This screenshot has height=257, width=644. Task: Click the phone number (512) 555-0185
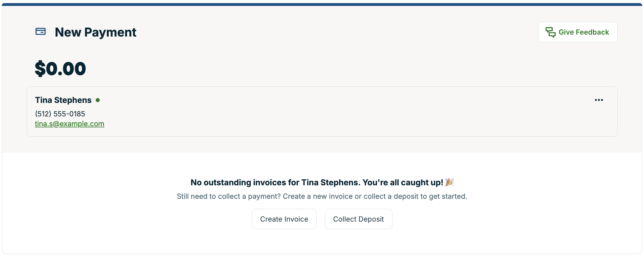pyautogui.click(x=60, y=114)
